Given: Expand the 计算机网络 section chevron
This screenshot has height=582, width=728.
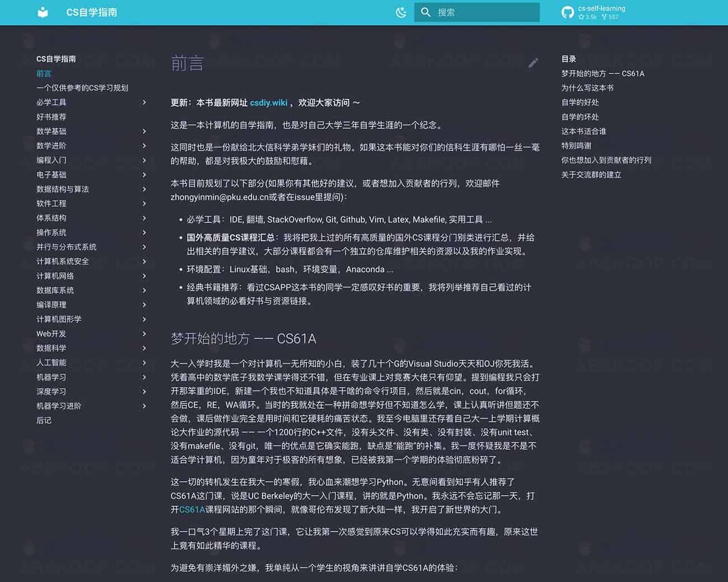Looking at the screenshot, I should 144,276.
